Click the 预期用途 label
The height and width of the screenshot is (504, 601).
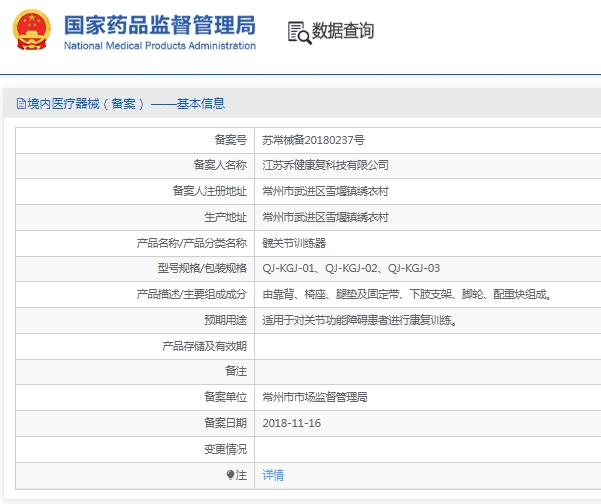(x=225, y=320)
